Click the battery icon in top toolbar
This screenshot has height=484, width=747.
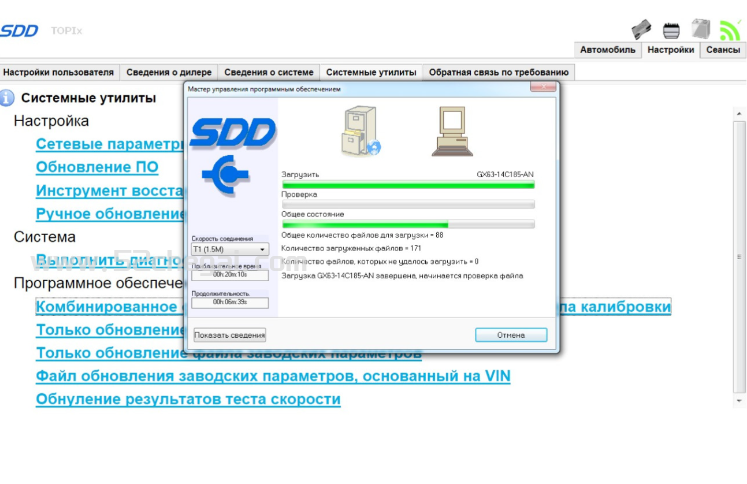coord(671,30)
